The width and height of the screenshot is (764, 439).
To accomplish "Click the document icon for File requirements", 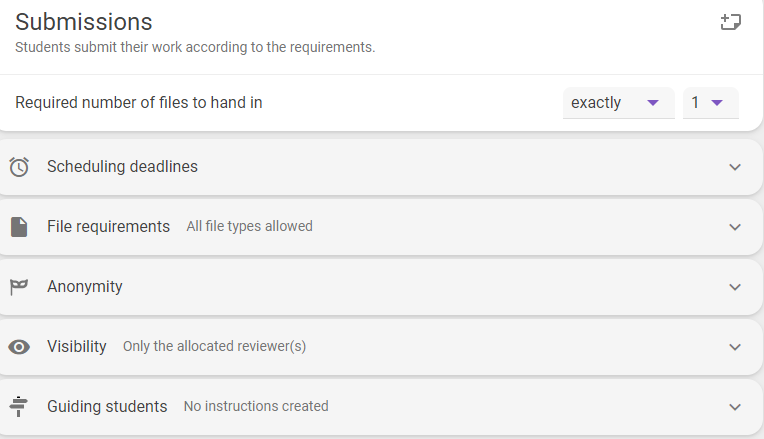I will (x=19, y=227).
